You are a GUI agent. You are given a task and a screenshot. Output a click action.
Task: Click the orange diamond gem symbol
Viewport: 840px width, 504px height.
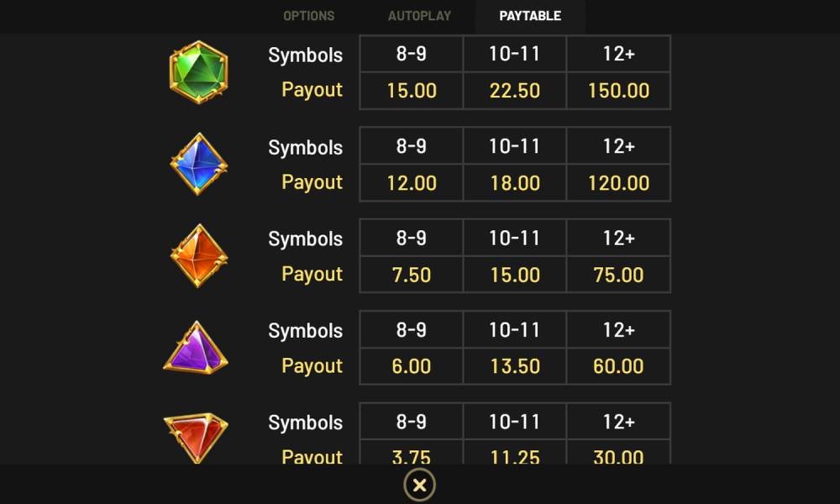point(199,256)
